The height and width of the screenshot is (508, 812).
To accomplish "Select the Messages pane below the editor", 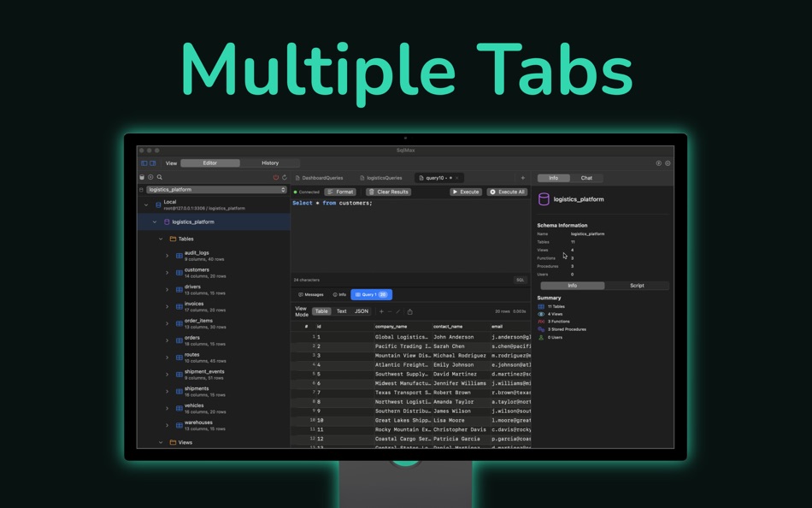I will click(312, 295).
